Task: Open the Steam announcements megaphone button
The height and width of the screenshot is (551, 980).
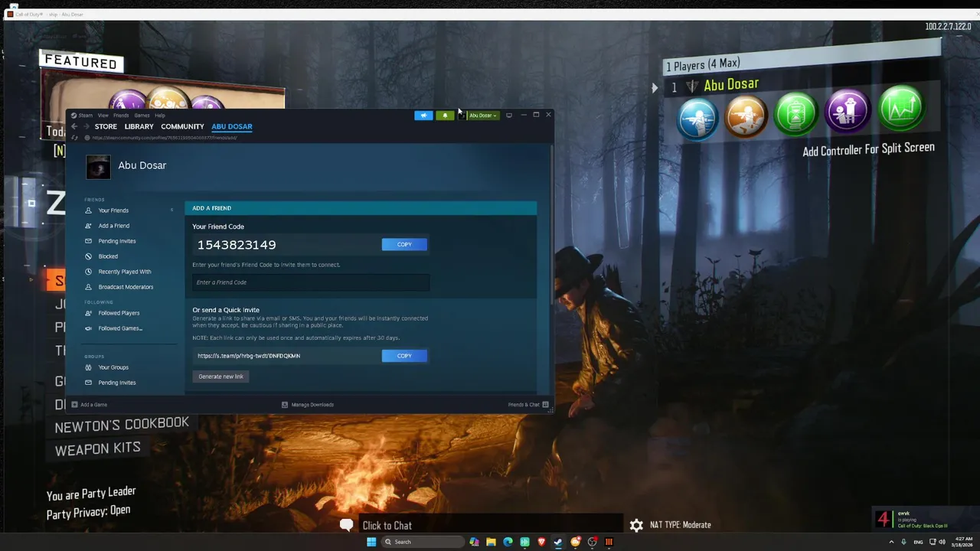Action: 423,116
